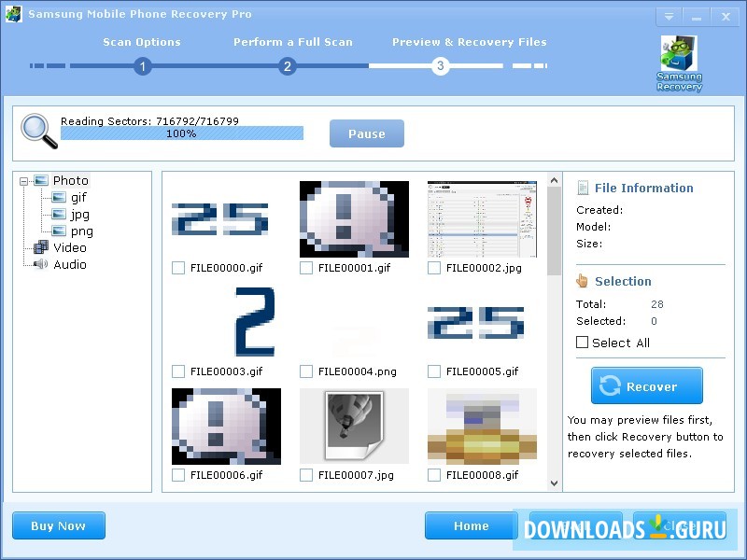Select the jpg category in tree
This screenshot has width=747, height=560.
click(79, 215)
